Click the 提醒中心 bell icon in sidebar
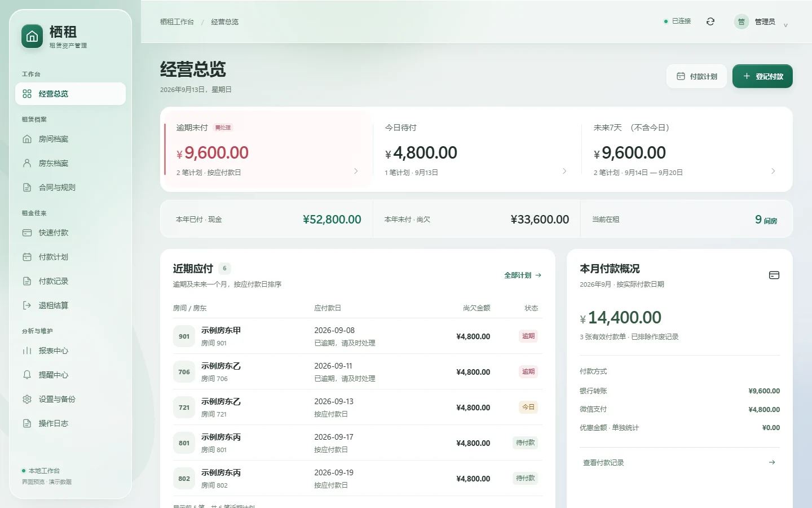The height and width of the screenshot is (508, 812). (x=27, y=375)
